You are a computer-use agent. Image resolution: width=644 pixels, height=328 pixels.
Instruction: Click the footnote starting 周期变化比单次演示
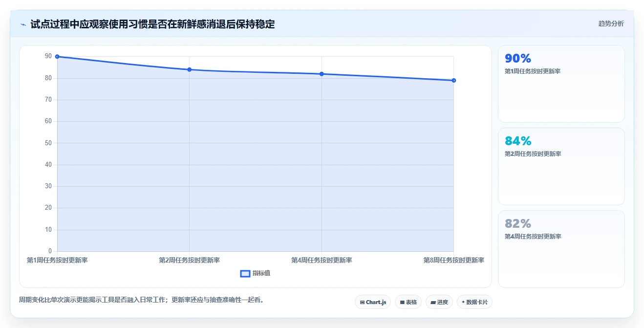[142, 300]
